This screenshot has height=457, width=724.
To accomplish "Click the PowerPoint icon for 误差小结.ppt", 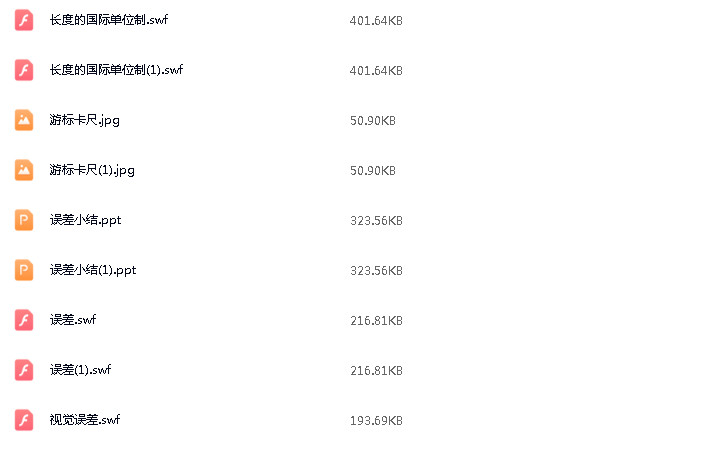I will click(24, 220).
